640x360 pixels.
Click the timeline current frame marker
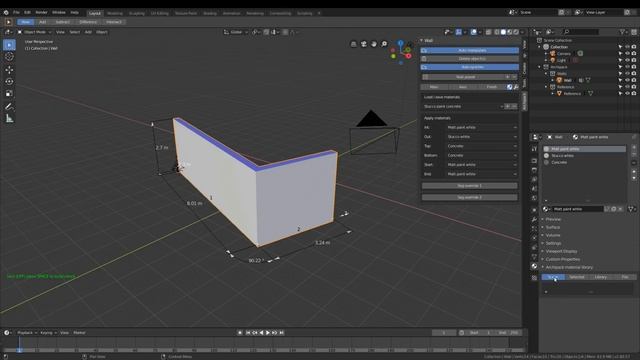[x=19, y=350]
